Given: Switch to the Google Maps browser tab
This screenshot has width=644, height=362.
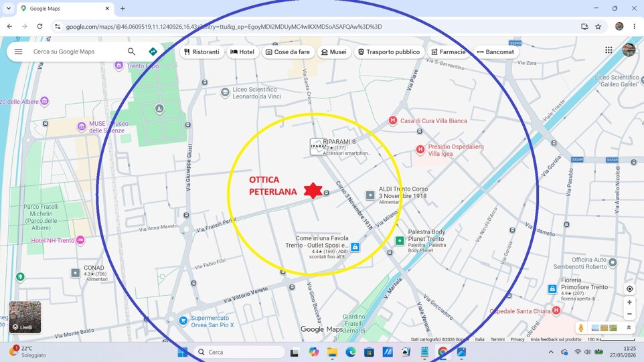Looking at the screenshot, I should [x=66, y=8].
